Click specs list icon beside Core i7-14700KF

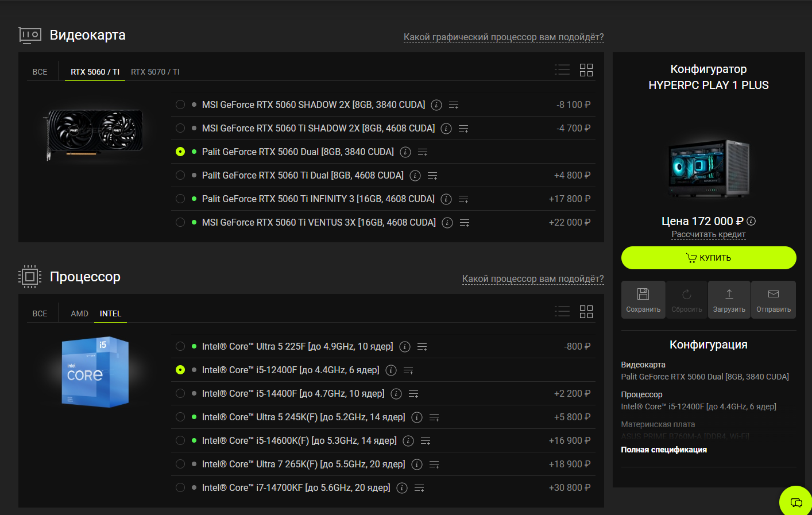(x=419, y=488)
